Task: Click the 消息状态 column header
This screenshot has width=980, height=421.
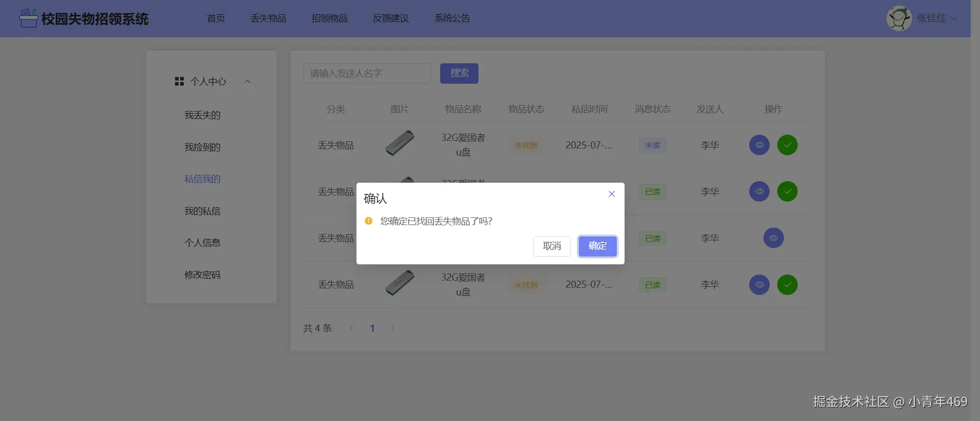Action: [653, 109]
